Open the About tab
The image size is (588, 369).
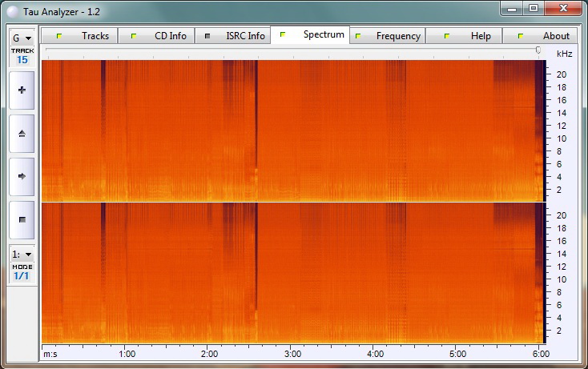pos(540,36)
